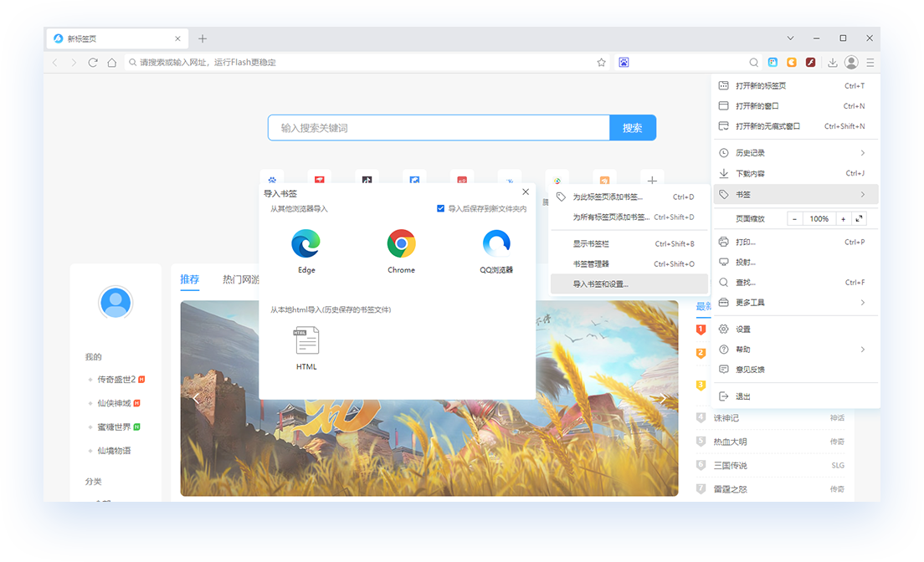Click the blue 搜索 button

click(x=633, y=128)
